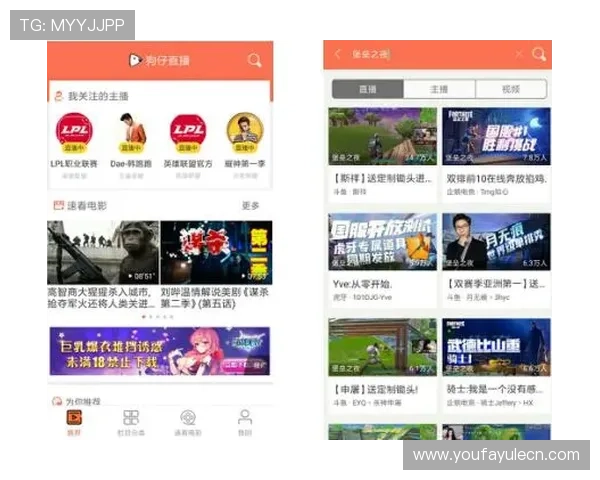Click title 【斯祥】送定制锄头进
This screenshot has height=480, width=600.
coord(382,178)
